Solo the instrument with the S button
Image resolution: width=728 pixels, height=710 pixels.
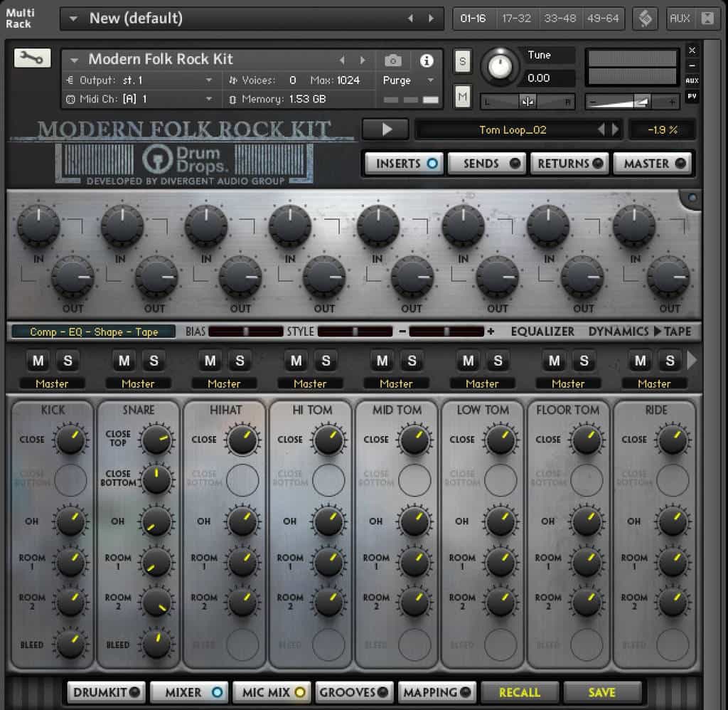pos(462,61)
